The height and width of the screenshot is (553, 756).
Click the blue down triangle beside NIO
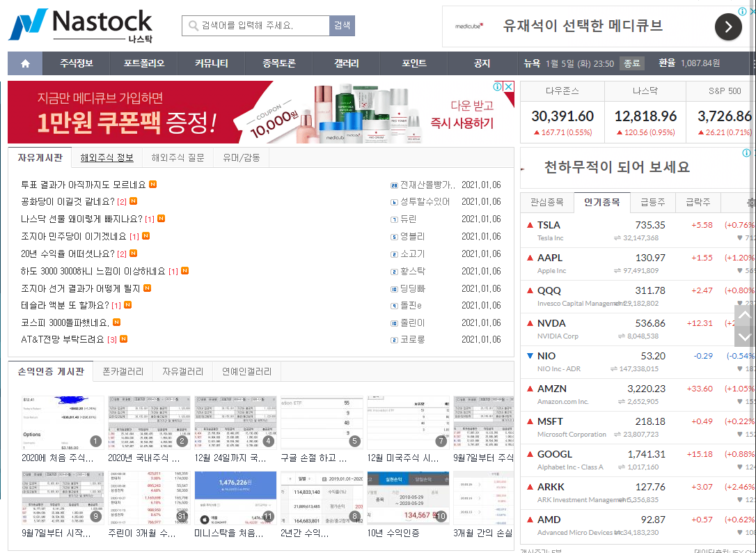point(530,356)
